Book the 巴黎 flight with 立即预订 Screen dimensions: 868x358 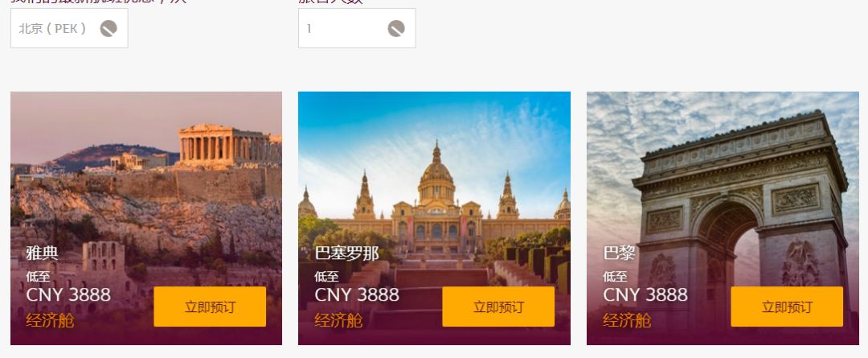point(787,307)
